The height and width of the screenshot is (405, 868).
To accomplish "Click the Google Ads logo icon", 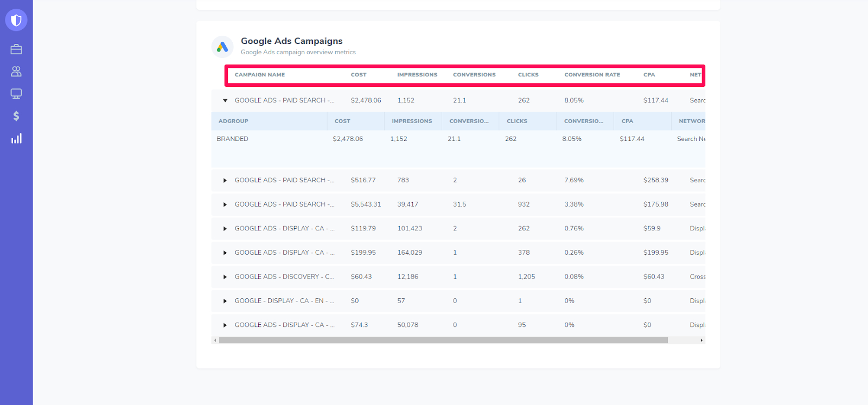I will coord(222,47).
